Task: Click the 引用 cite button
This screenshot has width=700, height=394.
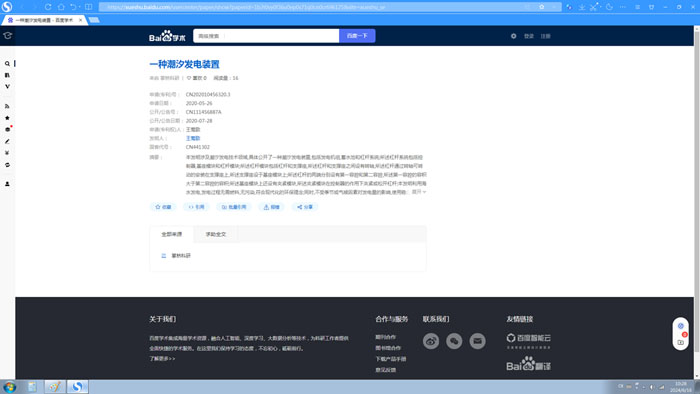Action: tap(196, 207)
